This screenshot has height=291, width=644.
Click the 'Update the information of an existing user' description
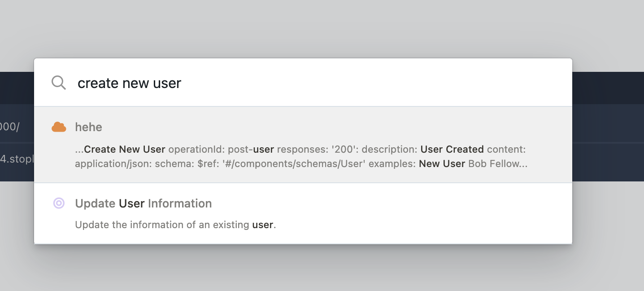click(175, 225)
